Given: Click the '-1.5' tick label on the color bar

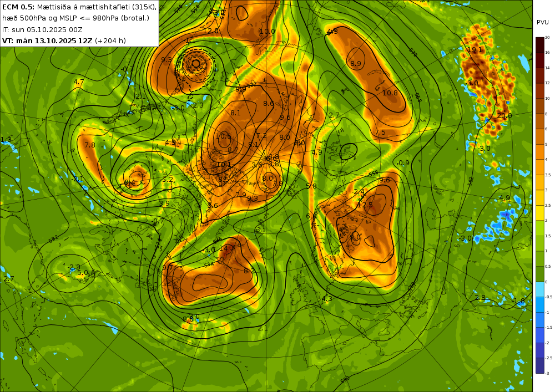Looking at the screenshot, I should [x=548, y=328].
